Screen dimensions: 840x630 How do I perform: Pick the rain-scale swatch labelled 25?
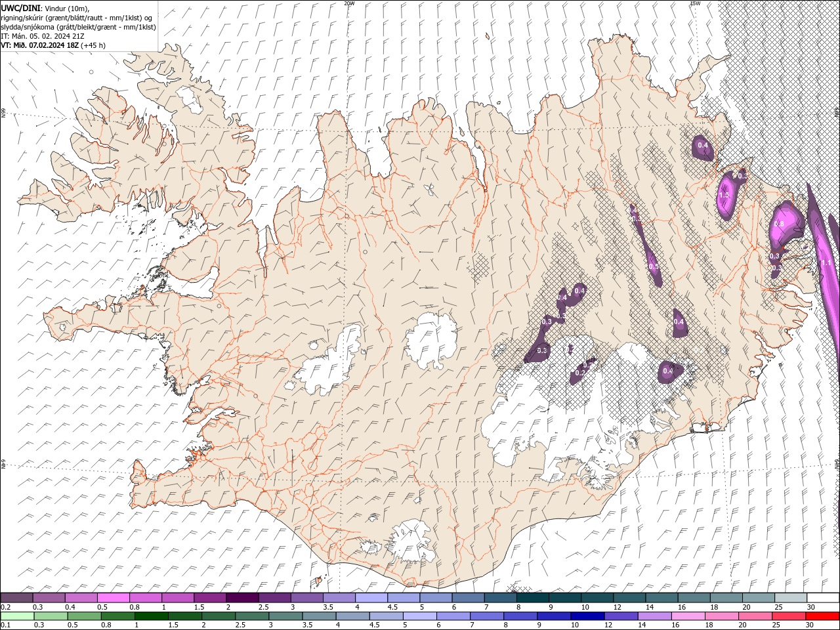pos(789,616)
